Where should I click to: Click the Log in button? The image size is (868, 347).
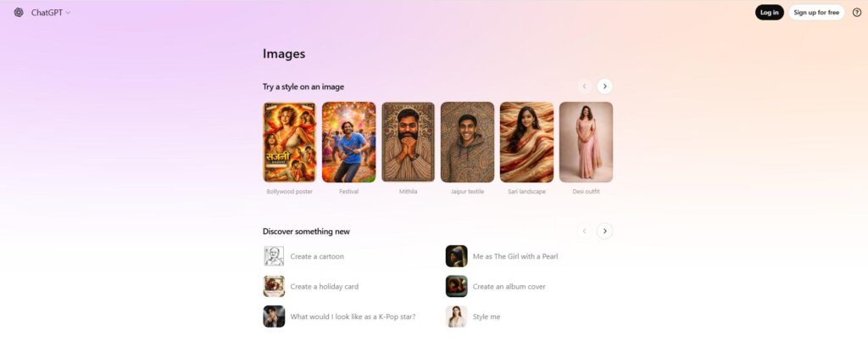click(x=769, y=13)
